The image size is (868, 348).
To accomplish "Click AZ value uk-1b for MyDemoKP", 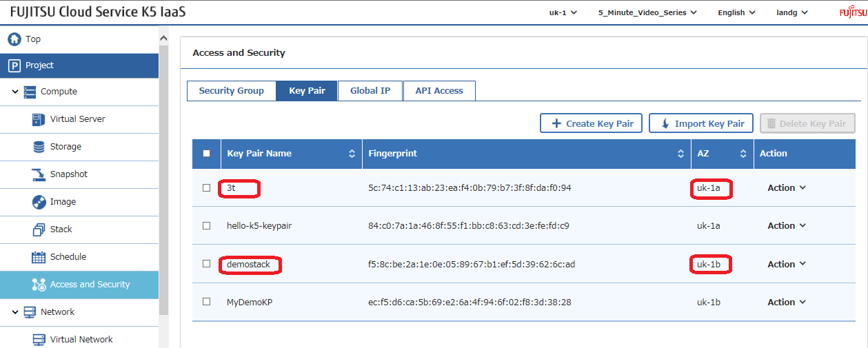I will pyautogui.click(x=709, y=302).
